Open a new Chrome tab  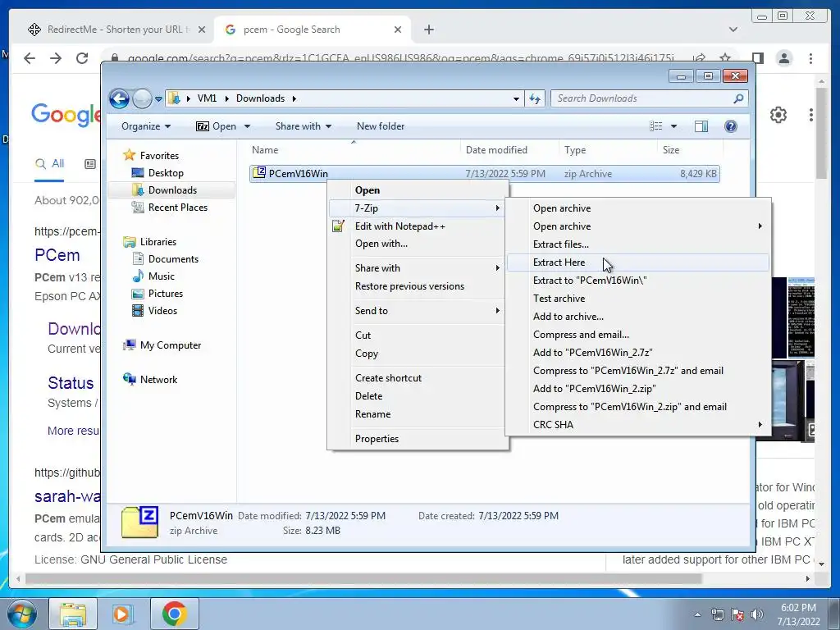(x=428, y=30)
